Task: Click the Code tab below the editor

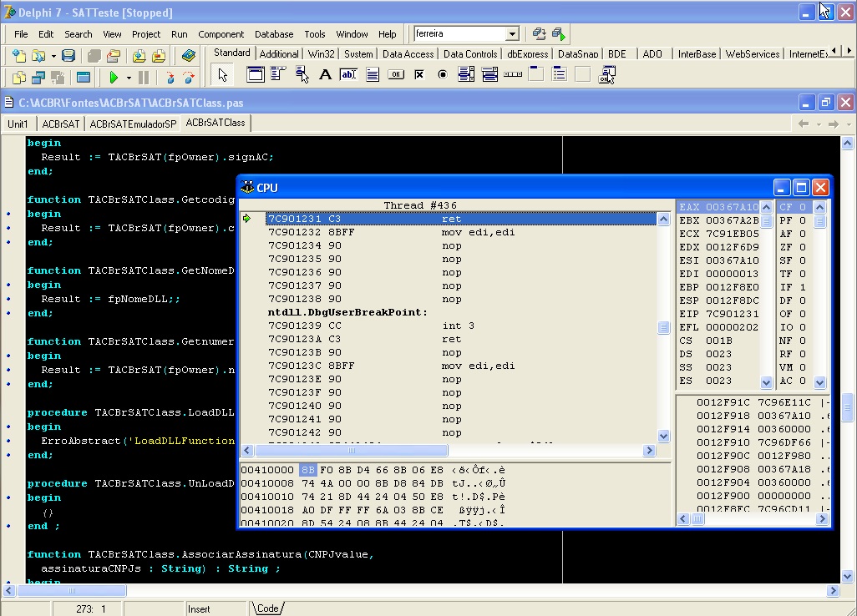Action: 268,608
